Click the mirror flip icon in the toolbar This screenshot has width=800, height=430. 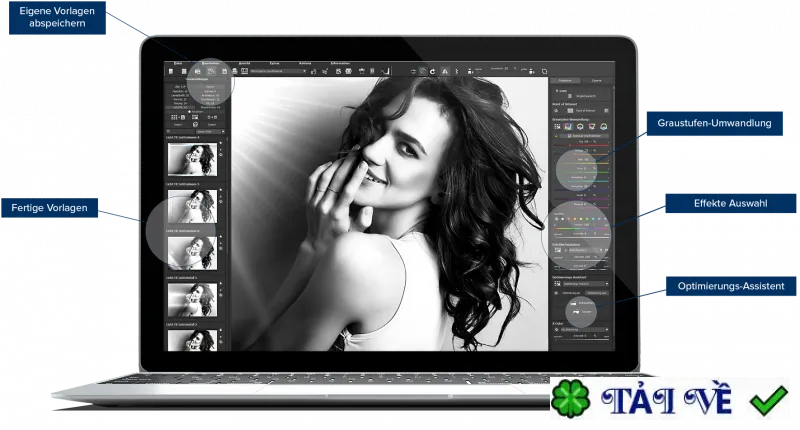coord(445,71)
